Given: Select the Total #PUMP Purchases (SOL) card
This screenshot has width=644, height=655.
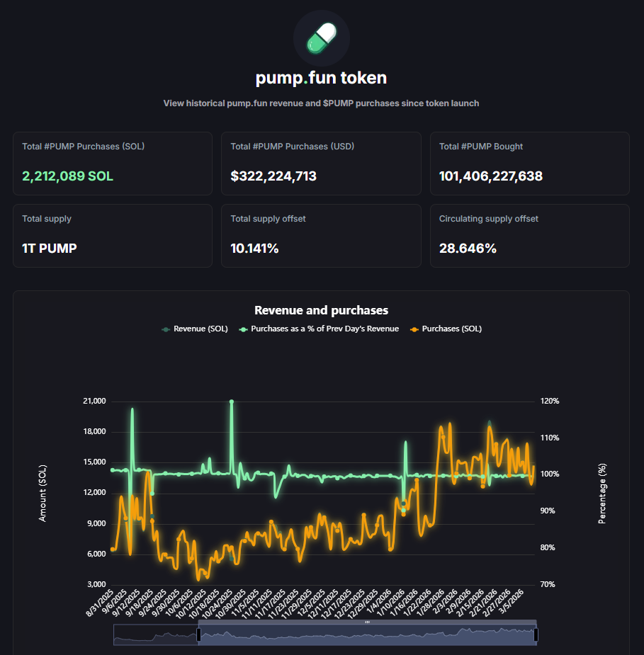Looking at the screenshot, I should pyautogui.click(x=113, y=164).
